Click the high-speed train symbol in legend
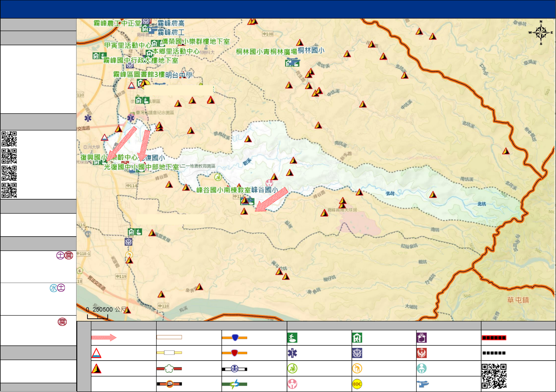 169,384
